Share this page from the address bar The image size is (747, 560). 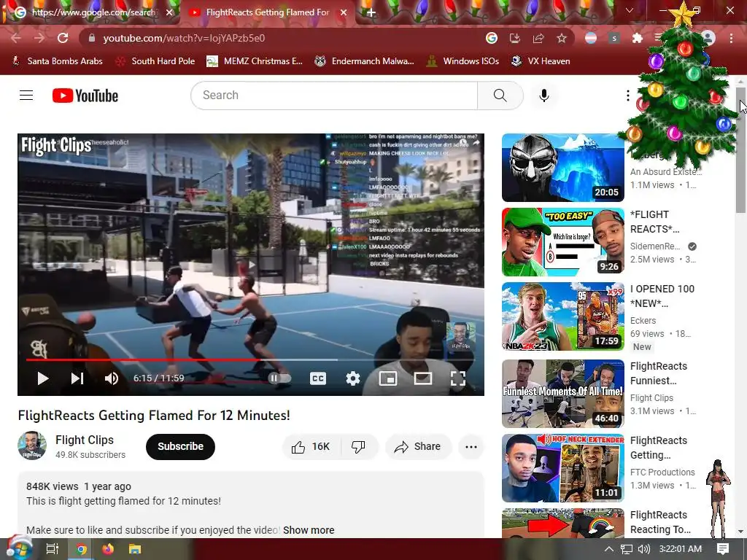click(538, 38)
